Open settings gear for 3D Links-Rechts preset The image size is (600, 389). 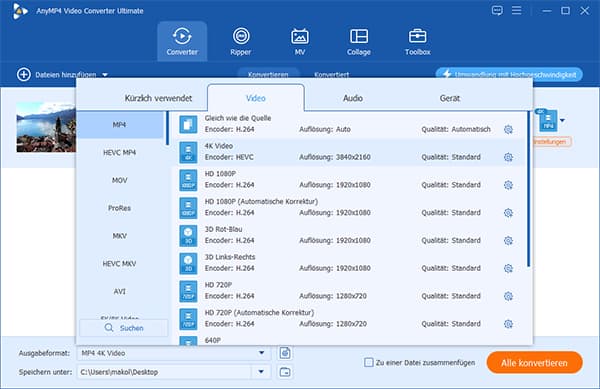(508, 268)
